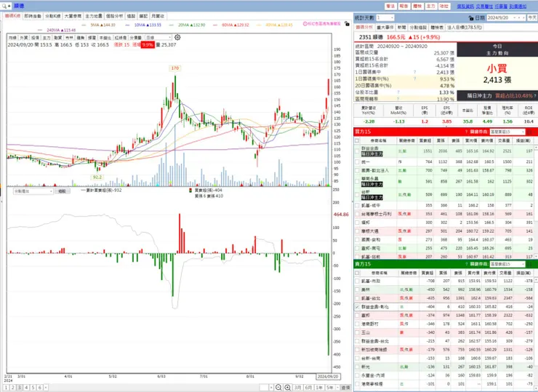The width and height of the screenshot is (538, 392).
Task: Switch to 個股分析 tab
Action: tap(114, 16)
